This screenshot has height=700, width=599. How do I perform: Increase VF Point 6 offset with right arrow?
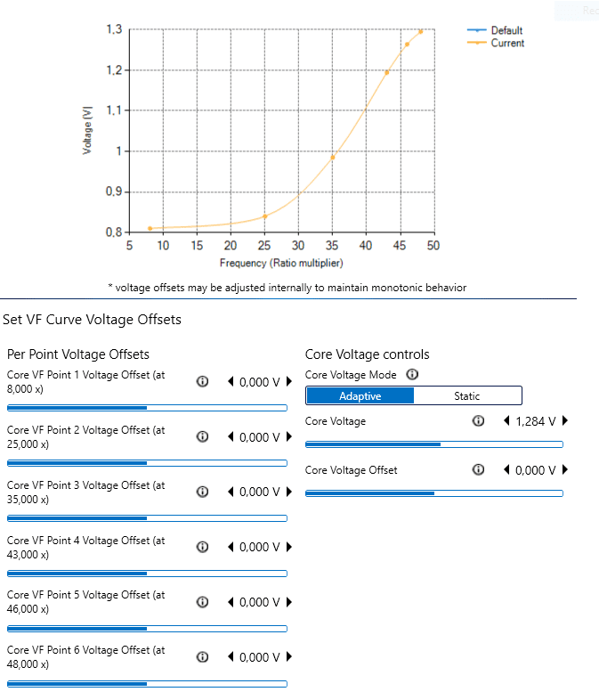(289, 656)
